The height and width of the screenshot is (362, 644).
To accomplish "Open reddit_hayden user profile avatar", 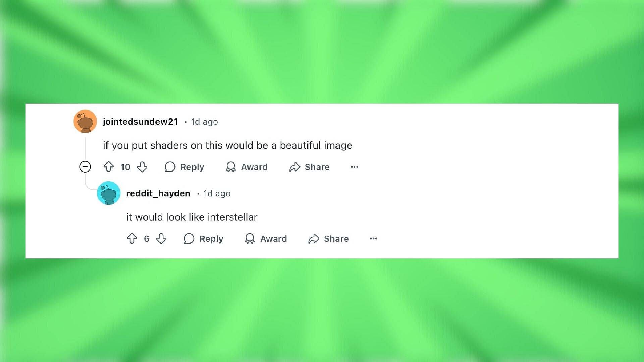I will click(x=108, y=193).
